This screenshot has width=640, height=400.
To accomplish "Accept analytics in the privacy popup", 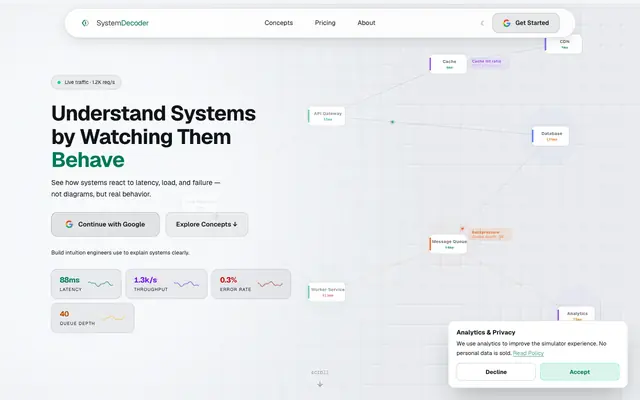I will tap(580, 372).
